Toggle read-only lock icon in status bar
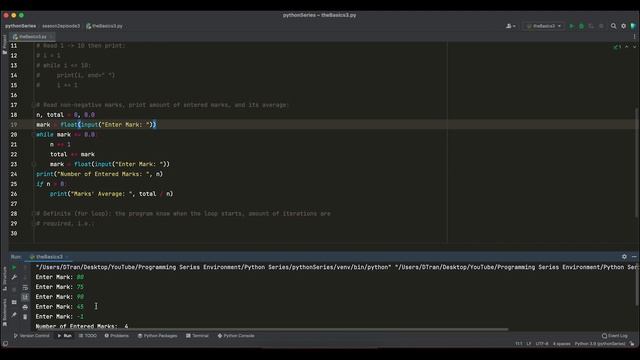Viewport: 640px width, 360px height. coord(632,344)
